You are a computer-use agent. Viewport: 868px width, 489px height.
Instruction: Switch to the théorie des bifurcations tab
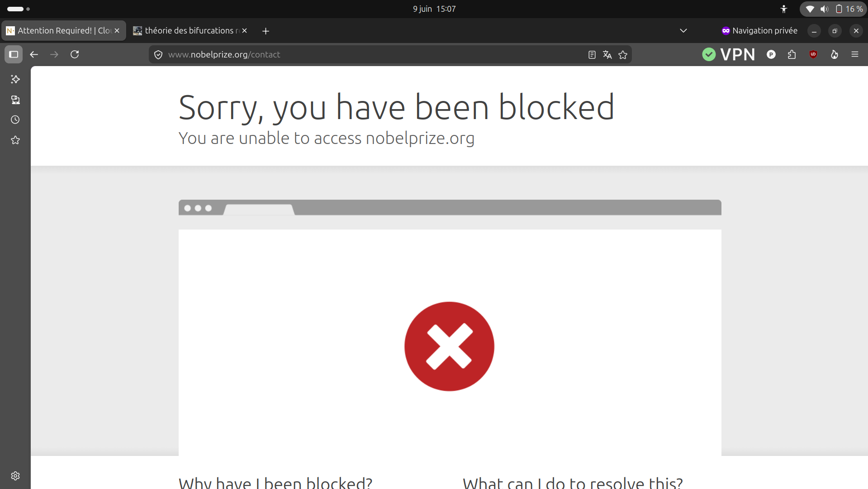pyautogui.click(x=190, y=31)
